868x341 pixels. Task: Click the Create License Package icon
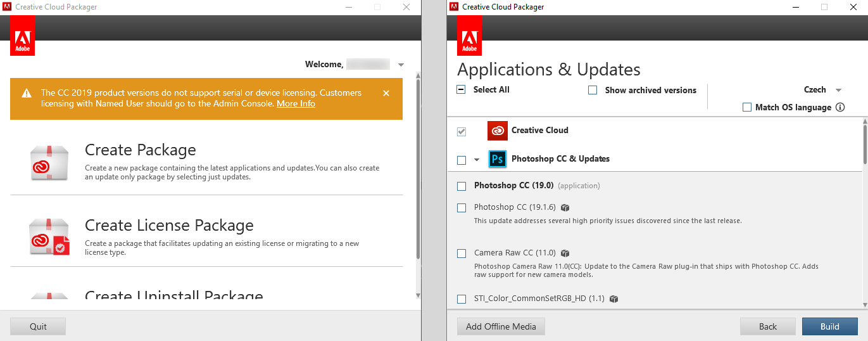coord(49,236)
